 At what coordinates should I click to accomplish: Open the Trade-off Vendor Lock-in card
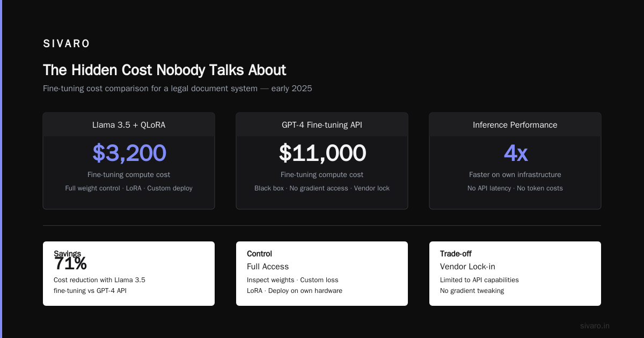click(515, 274)
